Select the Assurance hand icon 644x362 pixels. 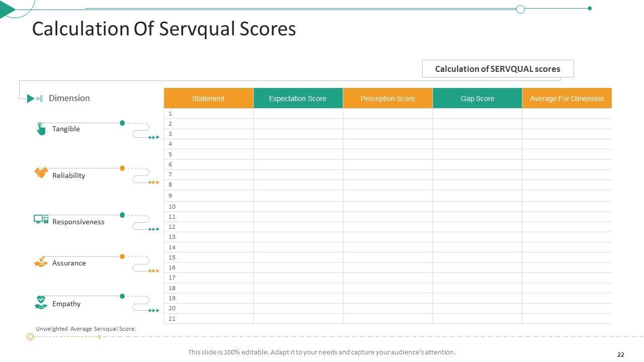point(41,261)
